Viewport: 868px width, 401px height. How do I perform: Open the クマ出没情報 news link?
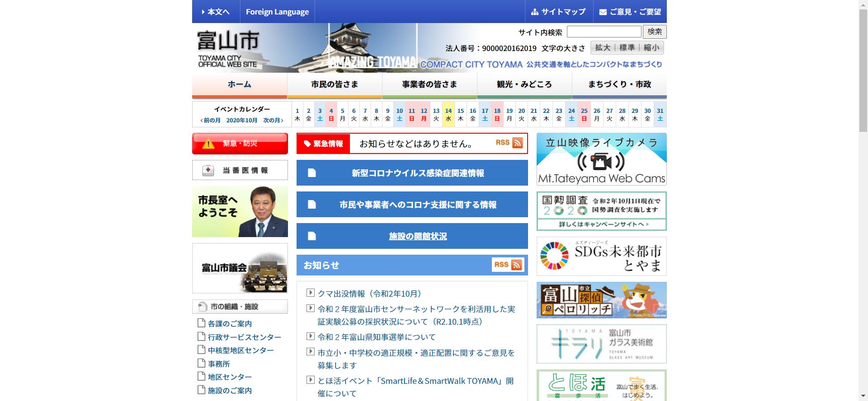click(369, 294)
